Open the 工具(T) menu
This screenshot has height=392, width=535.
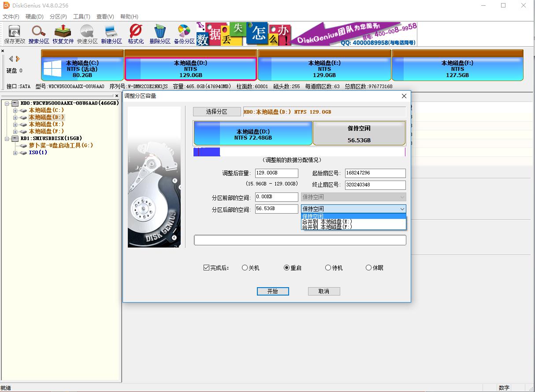pyautogui.click(x=81, y=16)
